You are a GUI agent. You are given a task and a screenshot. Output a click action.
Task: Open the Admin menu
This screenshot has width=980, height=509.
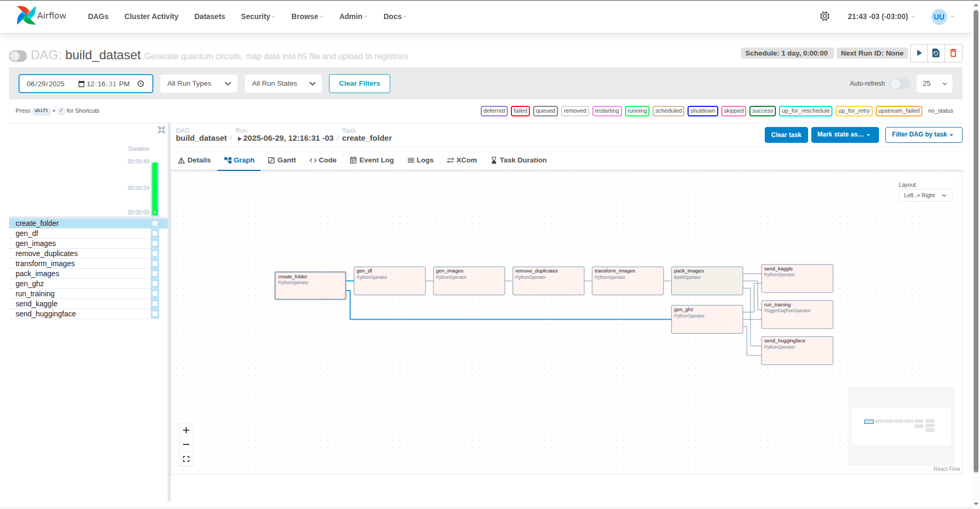[x=353, y=16]
